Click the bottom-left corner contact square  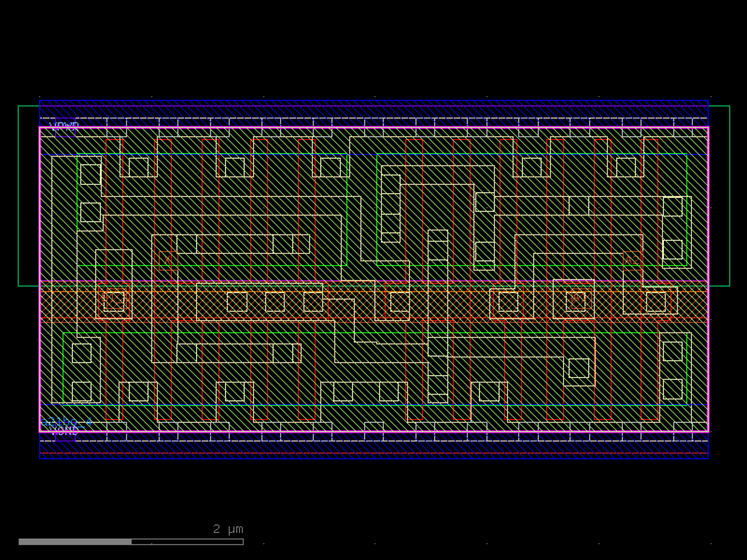81,391
